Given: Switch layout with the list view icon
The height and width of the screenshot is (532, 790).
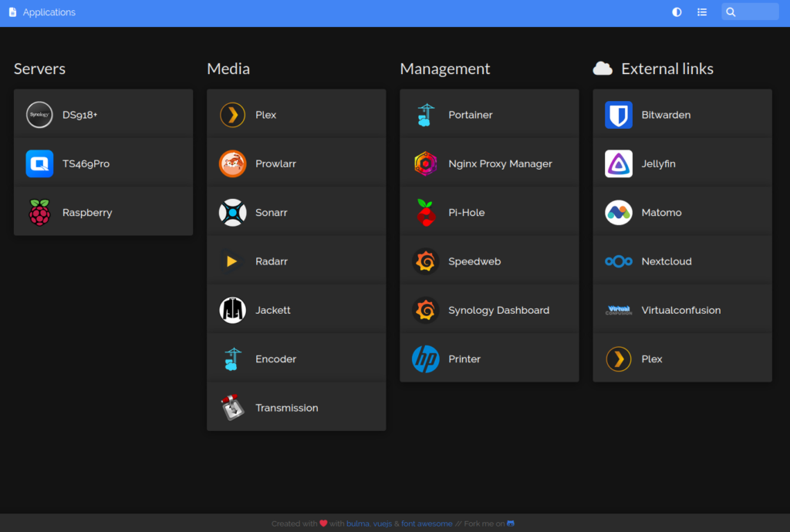Looking at the screenshot, I should click(x=702, y=12).
